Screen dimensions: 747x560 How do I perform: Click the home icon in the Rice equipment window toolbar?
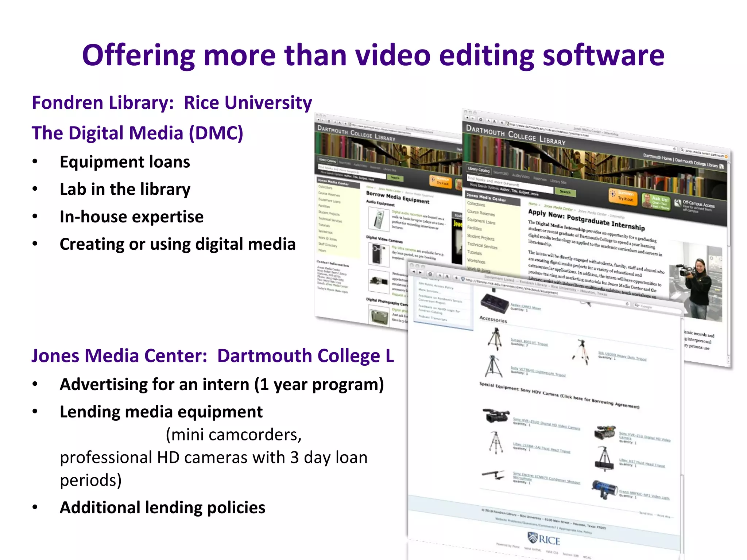point(430,273)
